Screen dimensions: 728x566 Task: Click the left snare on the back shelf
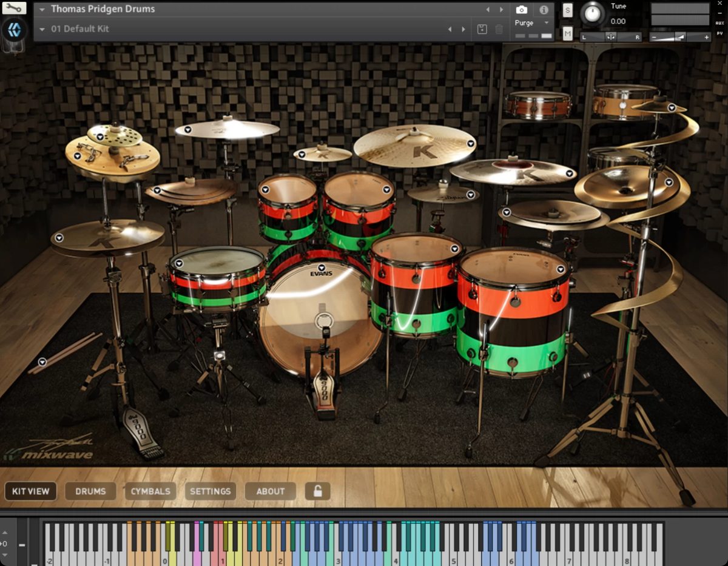point(539,105)
